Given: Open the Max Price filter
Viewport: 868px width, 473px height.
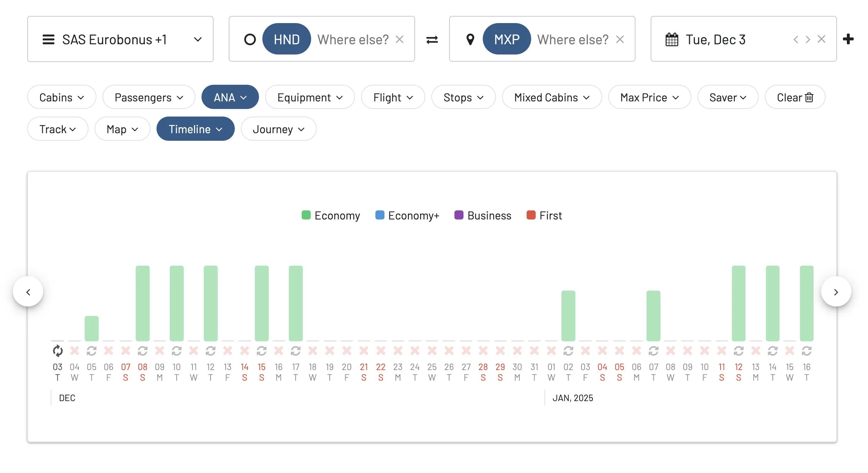Looking at the screenshot, I should coord(649,97).
